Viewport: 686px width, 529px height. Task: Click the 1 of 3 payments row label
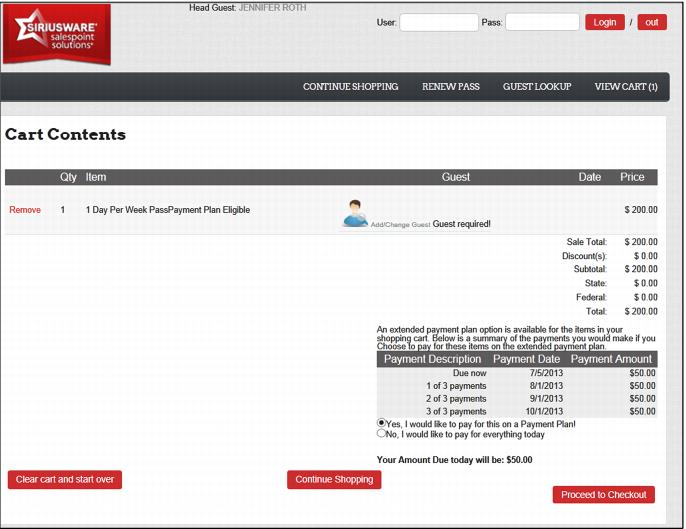[456, 386]
